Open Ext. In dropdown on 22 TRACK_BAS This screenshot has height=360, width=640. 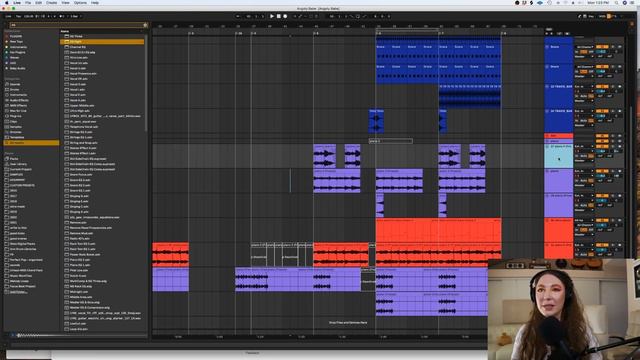(x=584, y=87)
